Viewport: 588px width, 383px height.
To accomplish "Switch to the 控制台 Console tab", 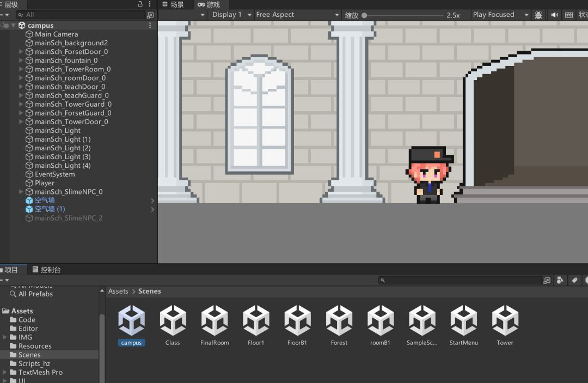I will pyautogui.click(x=46, y=270).
